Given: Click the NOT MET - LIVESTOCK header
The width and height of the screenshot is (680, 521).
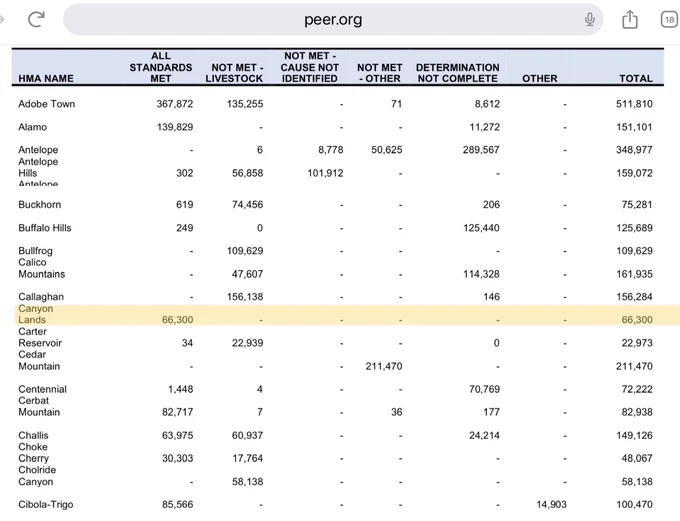Looking at the screenshot, I should click(x=234, y=73).
